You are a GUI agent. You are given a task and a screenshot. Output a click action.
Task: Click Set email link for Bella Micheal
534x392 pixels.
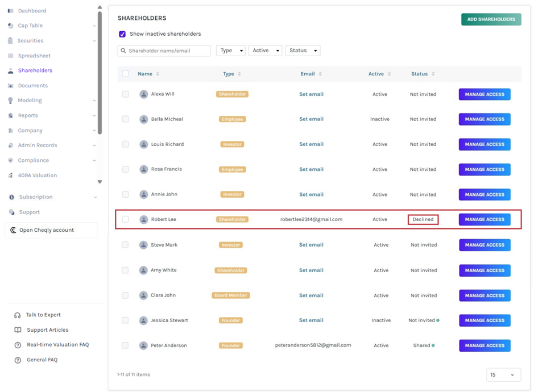coord(311,119)
